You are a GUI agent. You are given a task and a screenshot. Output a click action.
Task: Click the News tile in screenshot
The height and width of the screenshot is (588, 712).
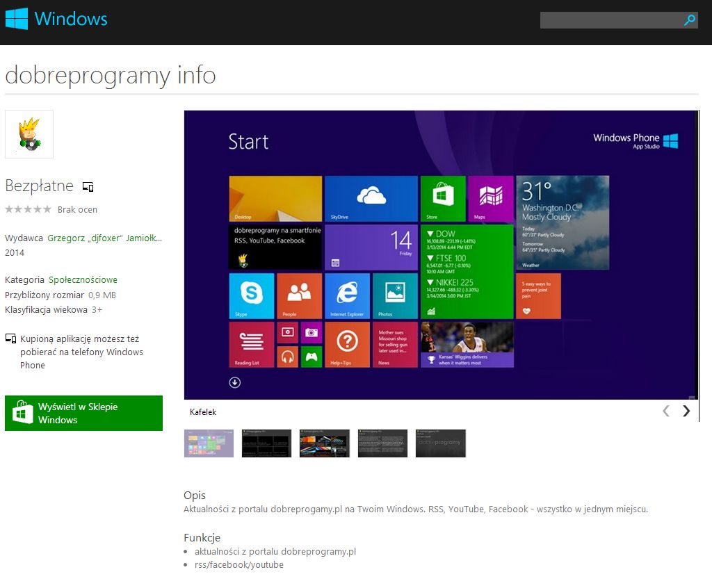tap(395, 345)
